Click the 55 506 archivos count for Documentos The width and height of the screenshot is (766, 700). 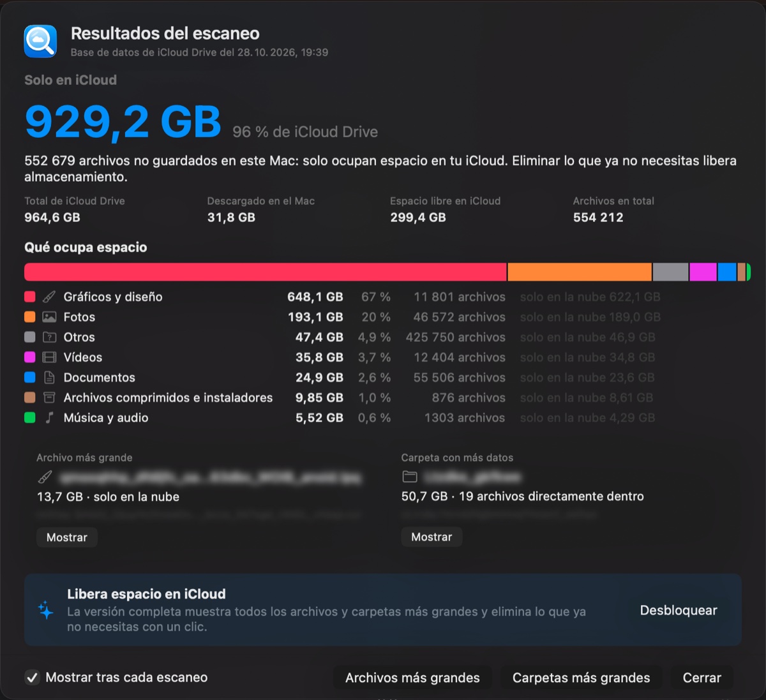click(459, 378)
